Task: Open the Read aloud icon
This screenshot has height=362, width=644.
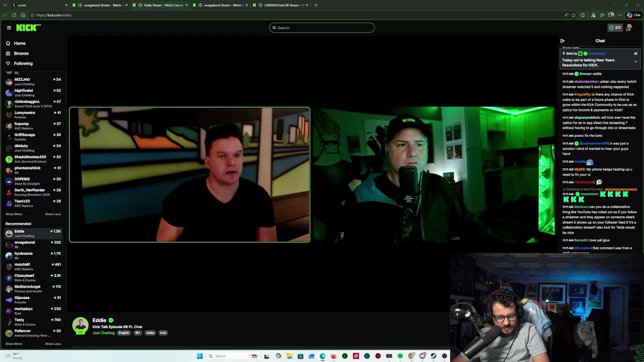Action: [x=567, y=15]
